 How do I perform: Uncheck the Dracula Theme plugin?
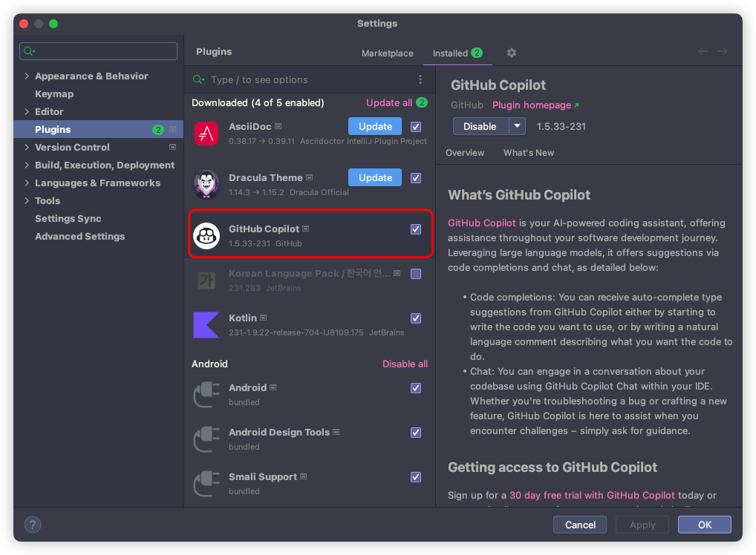click(416, 178)
